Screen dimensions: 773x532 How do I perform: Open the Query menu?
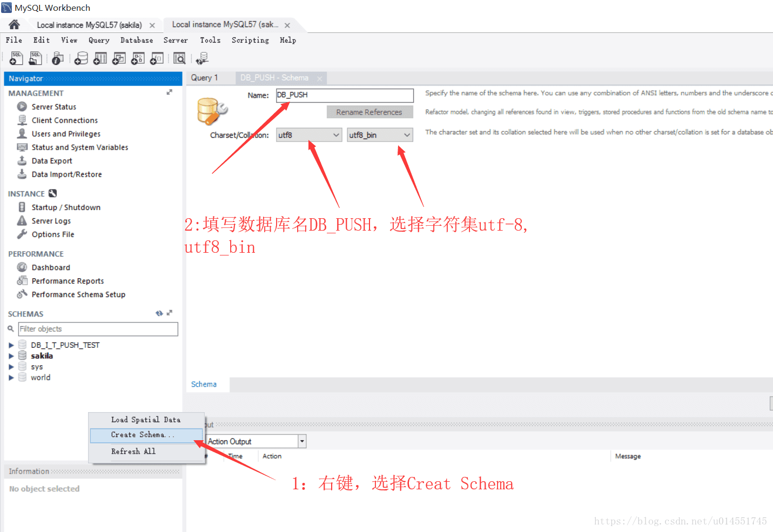click(x=99, y=40)
